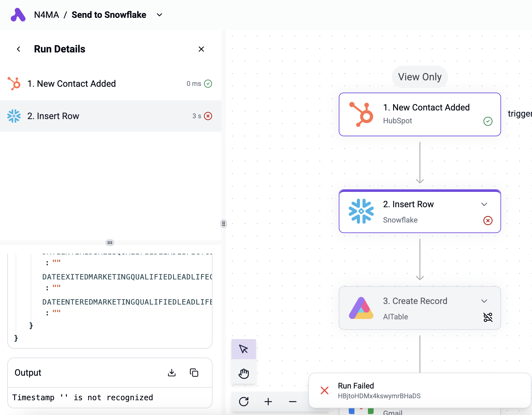Expand the Insert Row step options
This screenshot has height=415, width=532.
point(484,204)
